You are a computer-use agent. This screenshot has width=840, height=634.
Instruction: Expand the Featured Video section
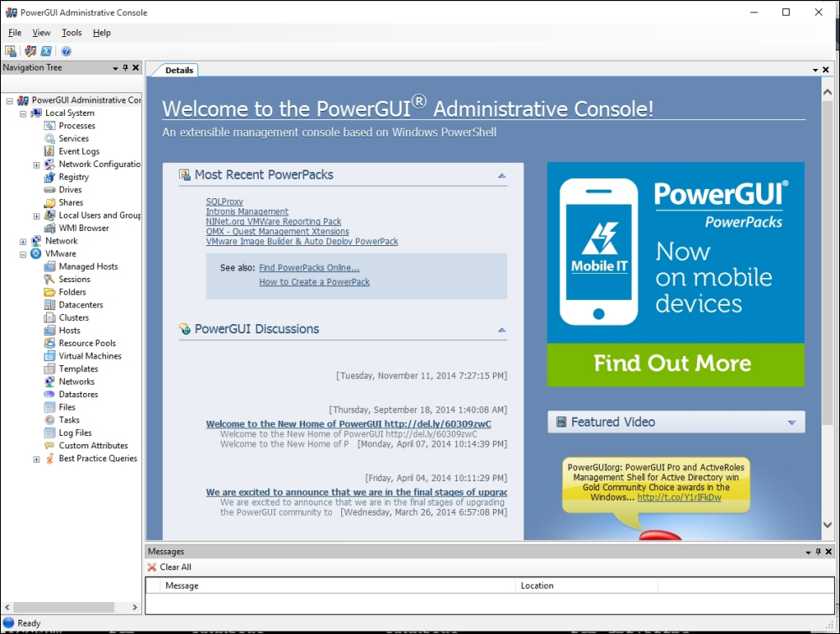(792, 422)
